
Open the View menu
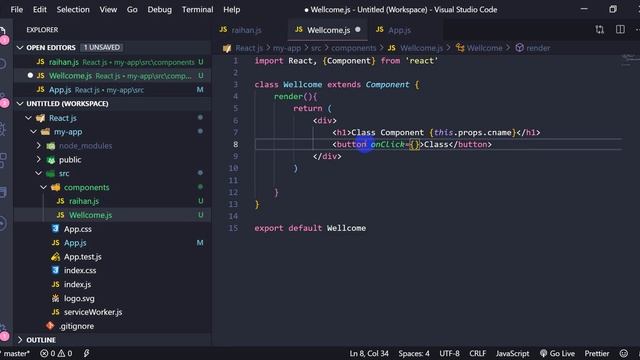tap(108, 9)
